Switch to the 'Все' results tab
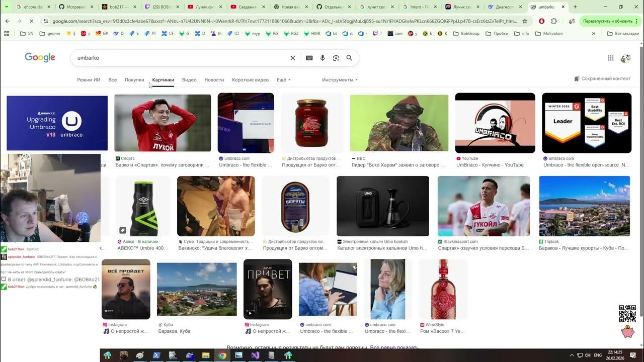This screenshot has width=644, height=362. click(113, 80)
